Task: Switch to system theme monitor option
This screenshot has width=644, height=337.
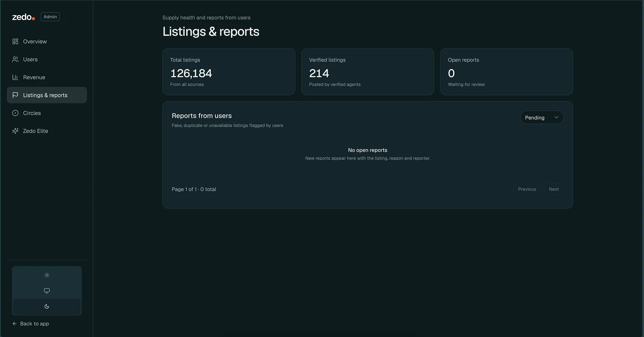Action: coord(47,291)
